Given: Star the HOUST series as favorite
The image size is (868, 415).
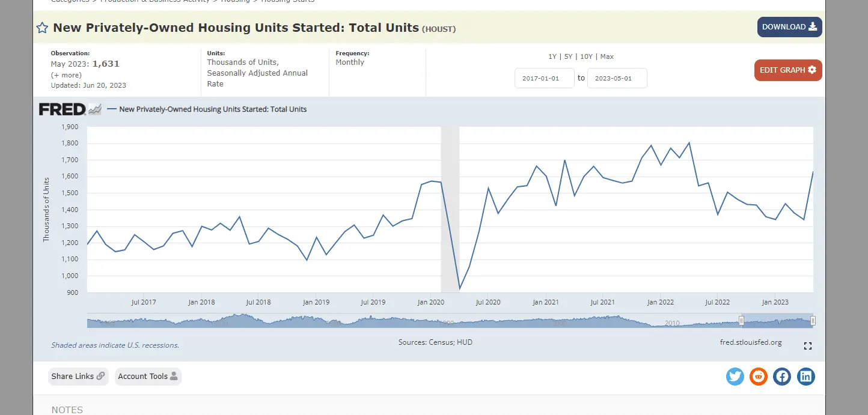Looking at the screenshot, I should 42,28.
